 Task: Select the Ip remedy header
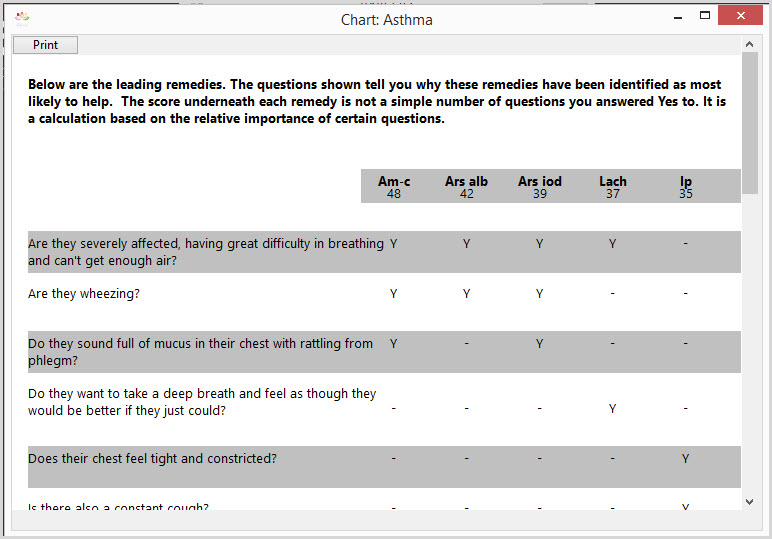coord(686,187)
